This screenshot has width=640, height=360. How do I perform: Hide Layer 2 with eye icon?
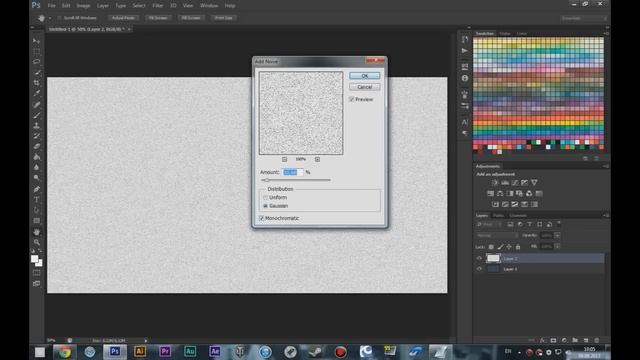click(x=479, y=258)
